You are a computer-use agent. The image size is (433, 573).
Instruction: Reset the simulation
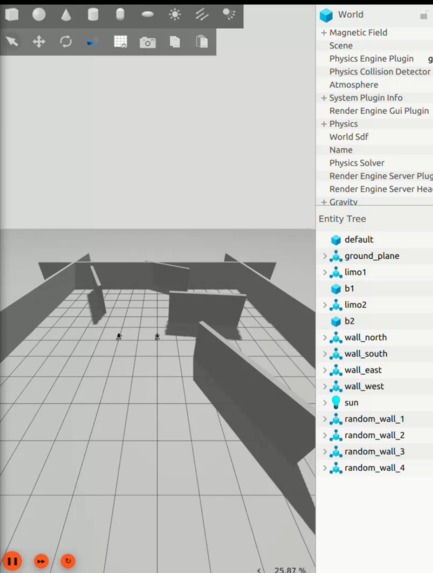point(68,560)
